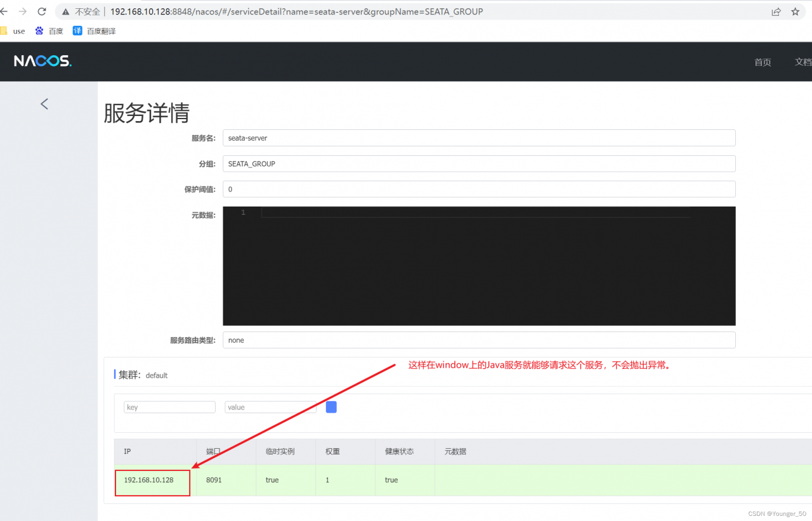Click the NACOS logo
812x521 pixels.
pyautogui.click(x=43, y=61)
